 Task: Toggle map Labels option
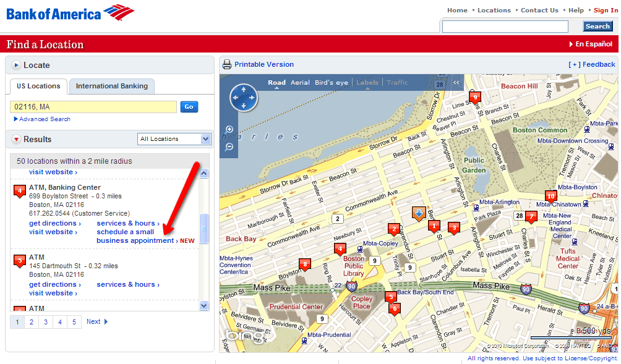367,82
